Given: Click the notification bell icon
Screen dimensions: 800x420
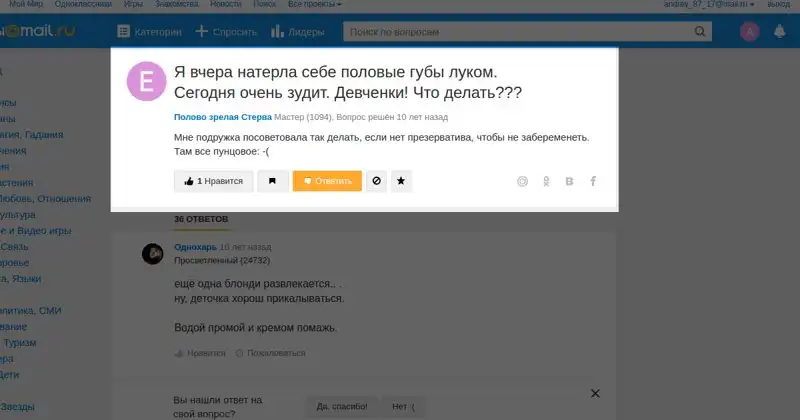Looking at the screenshot, I should pyautogui.click(x=780, y=32).
